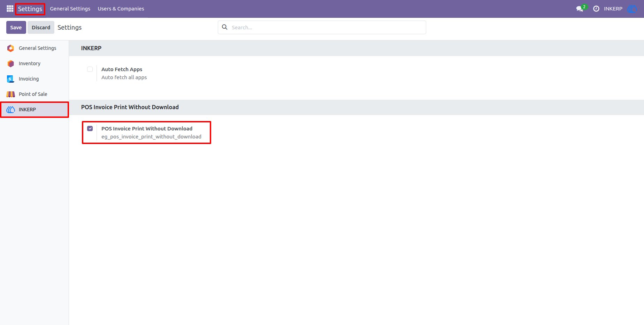
Task: Discard the settings changes
Action: tap(41, 28)
